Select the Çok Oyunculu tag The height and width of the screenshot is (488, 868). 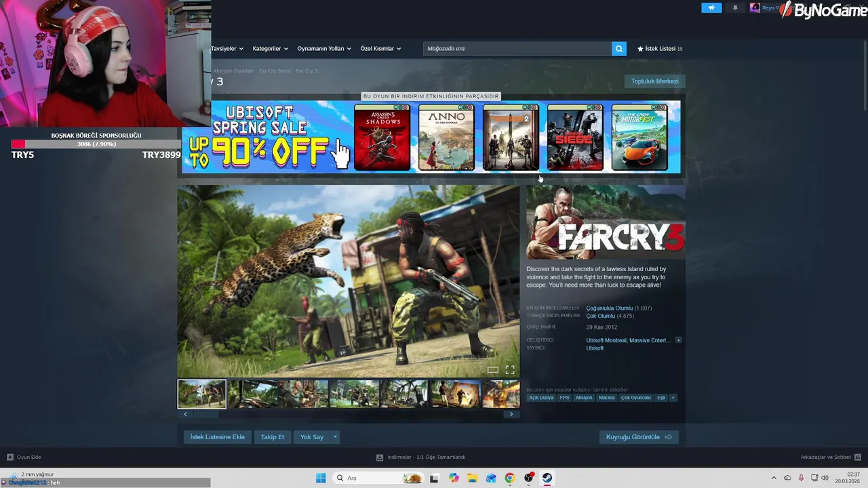point(636,398)
